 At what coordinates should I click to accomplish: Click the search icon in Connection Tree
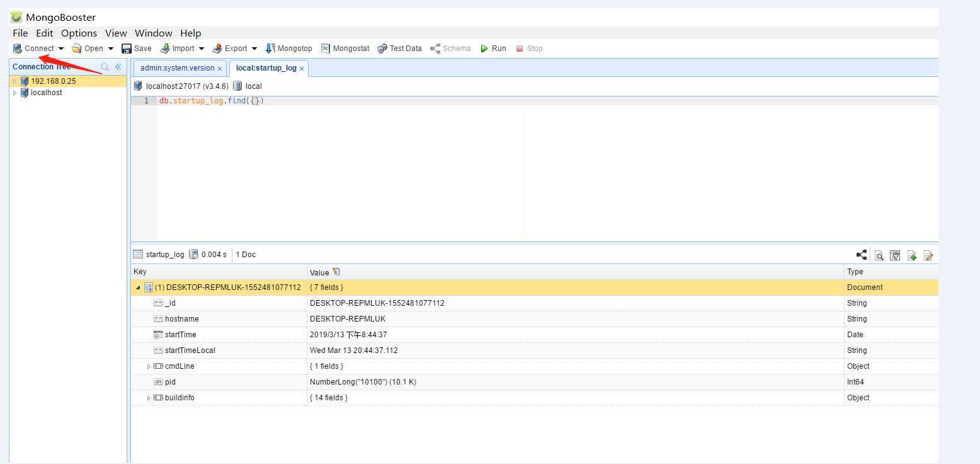click(x=105, y=67)
